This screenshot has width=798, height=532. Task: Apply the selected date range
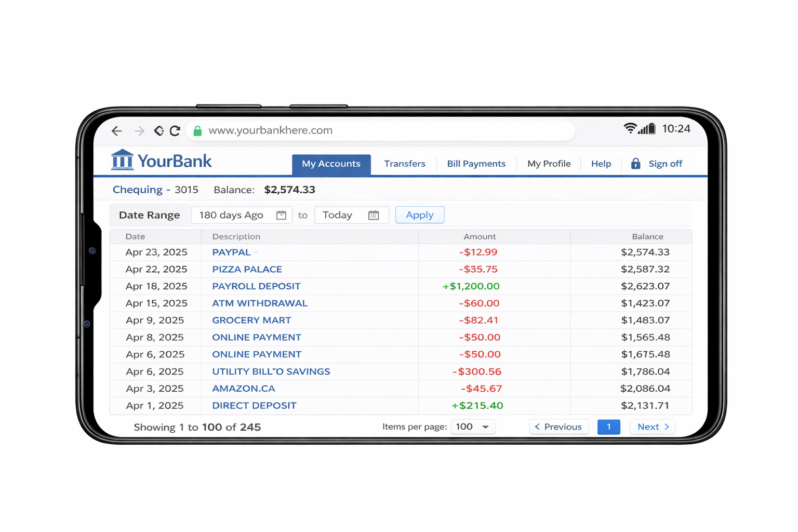[419, 215]
